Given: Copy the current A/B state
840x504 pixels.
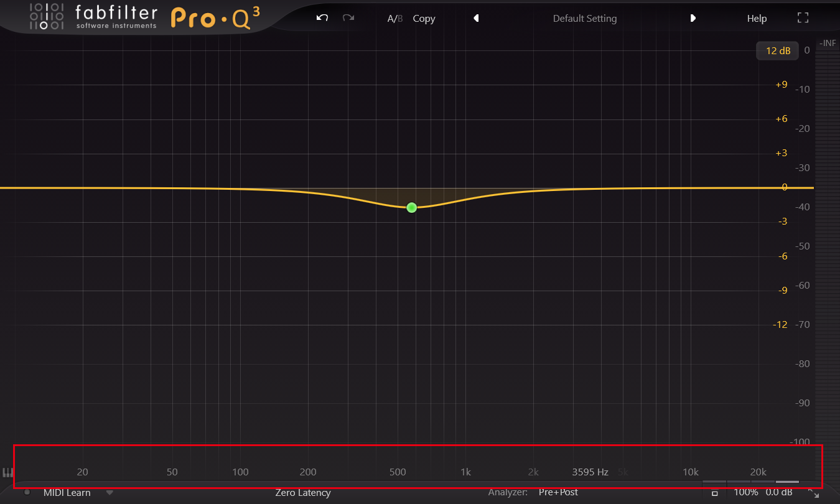Looking at the screenshot, I should [x=424, y=19].
